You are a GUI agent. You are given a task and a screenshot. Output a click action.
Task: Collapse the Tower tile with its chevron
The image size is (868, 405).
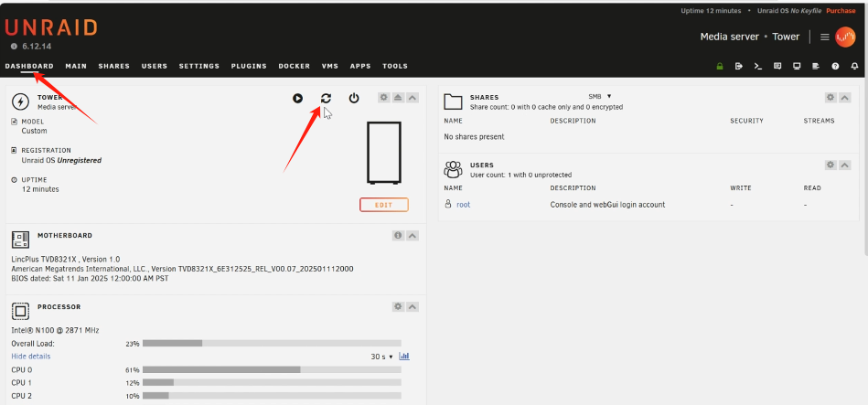click(x=413, y=98)
